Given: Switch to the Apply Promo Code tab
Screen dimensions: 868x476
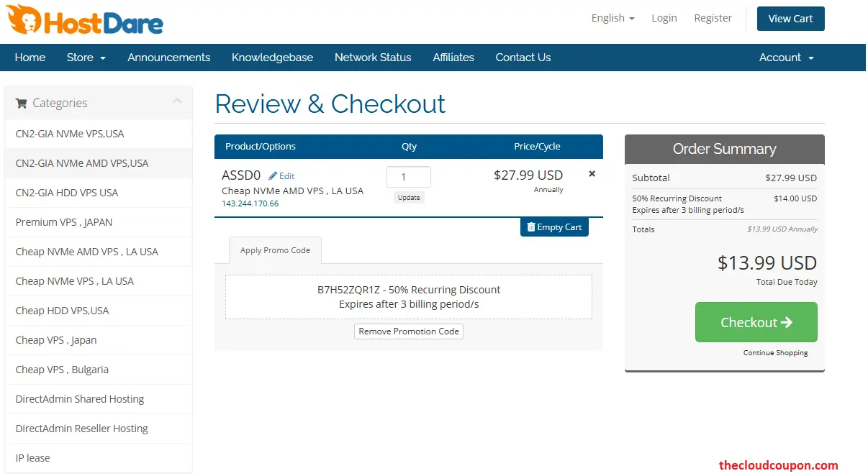Looking at the screenshot, I should click(274, 250).
